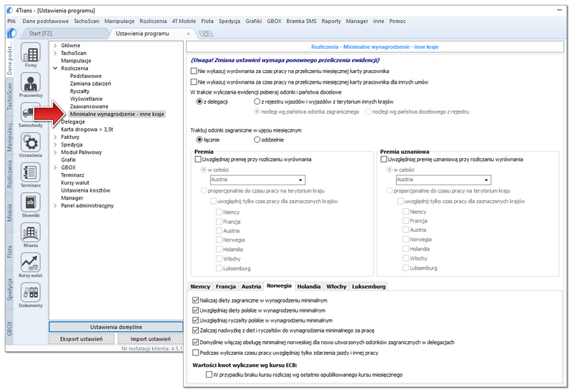Open the Kursy walut chart icon
Image resolution: width=572 pixels, height=392 pixels.
(x=31, y=263)
